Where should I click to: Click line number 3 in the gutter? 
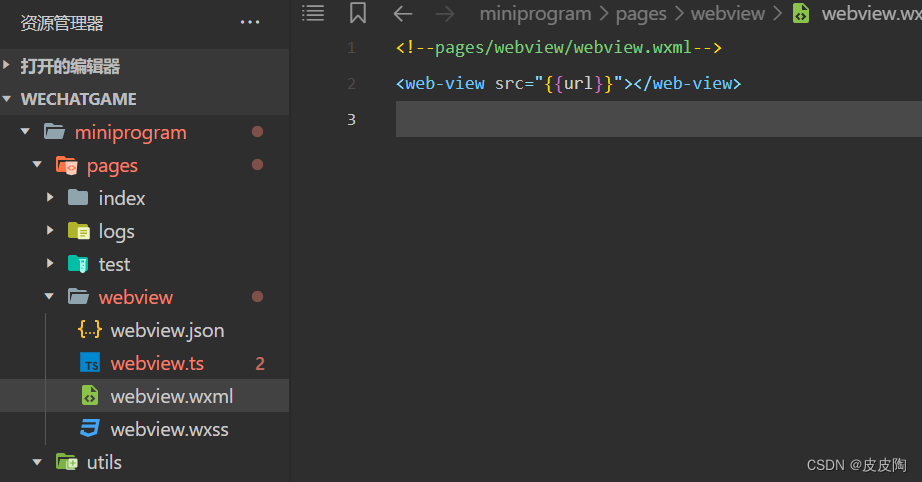pyautogui.click(x=351, y=119)
